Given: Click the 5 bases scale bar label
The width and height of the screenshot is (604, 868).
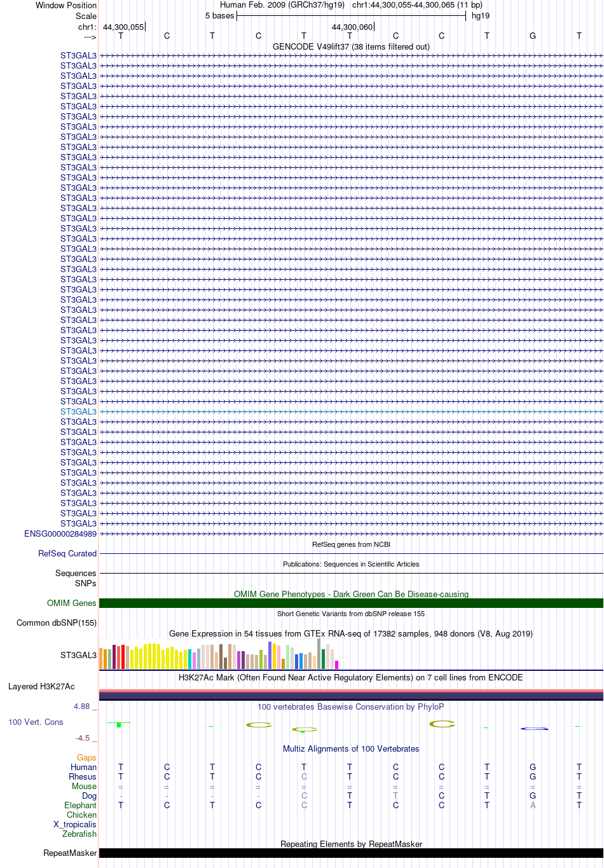Looking at the screenshot, I should click(219, 16).
